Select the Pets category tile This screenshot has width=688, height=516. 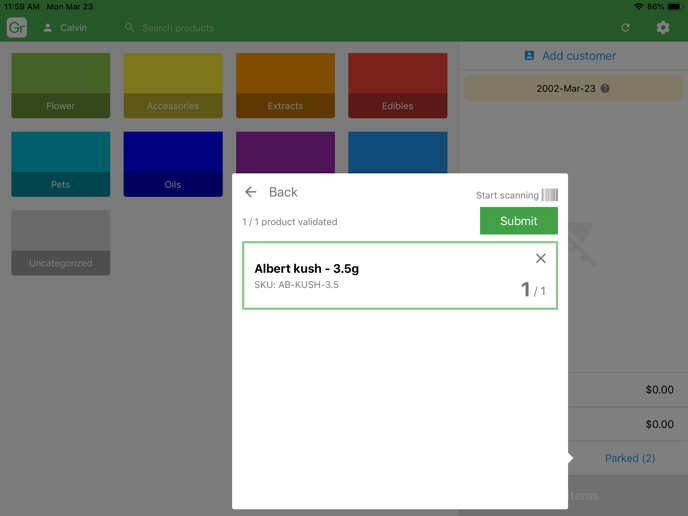click(61, 164)
